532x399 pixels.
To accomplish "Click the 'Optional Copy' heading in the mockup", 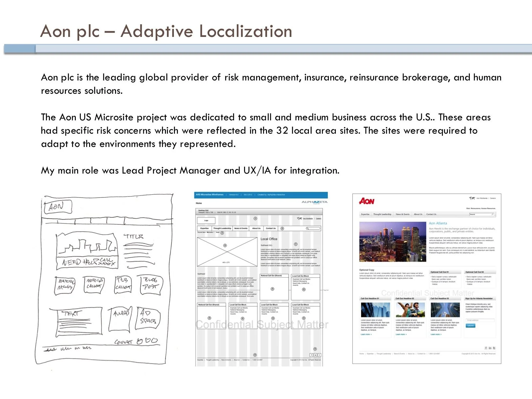I will tap(367, 270).
